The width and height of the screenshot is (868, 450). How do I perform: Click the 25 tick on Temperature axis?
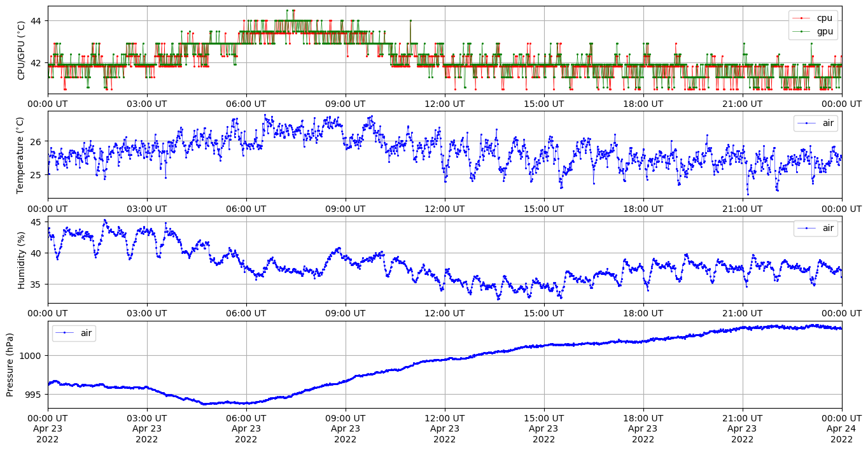click(35, 175)
